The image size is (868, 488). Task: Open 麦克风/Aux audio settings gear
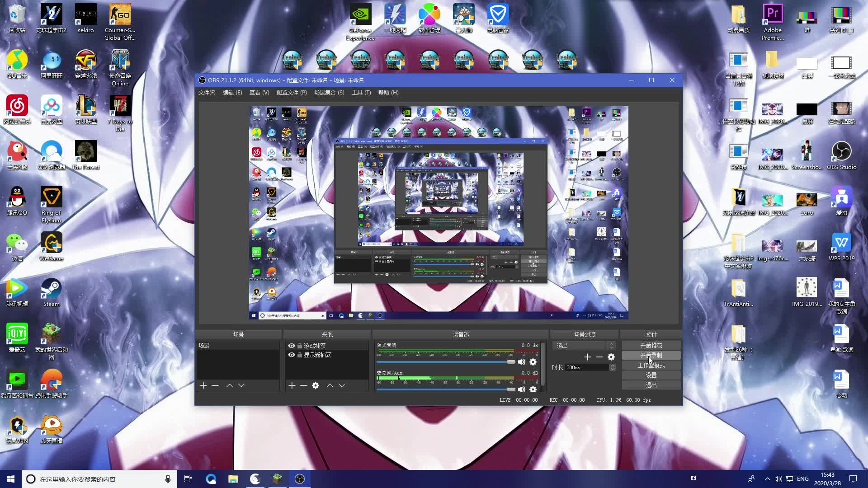click(533, 389)
